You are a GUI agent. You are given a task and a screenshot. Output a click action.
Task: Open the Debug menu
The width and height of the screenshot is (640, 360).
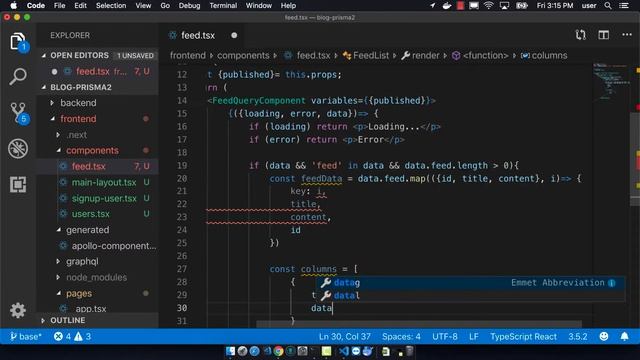click(x=189, y=6)
